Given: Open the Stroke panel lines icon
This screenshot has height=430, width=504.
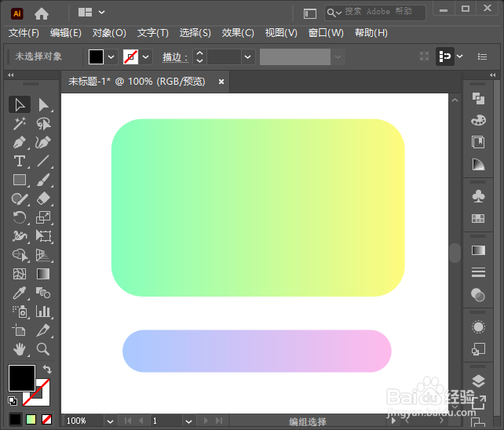Looking at the screenshot, I should pos(478,272).
